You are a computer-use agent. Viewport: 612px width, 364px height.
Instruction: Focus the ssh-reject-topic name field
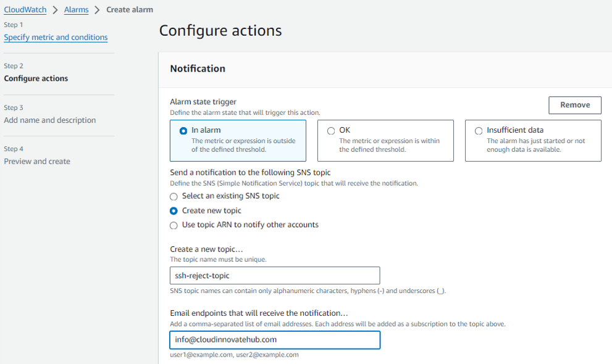tap(275, 276)
